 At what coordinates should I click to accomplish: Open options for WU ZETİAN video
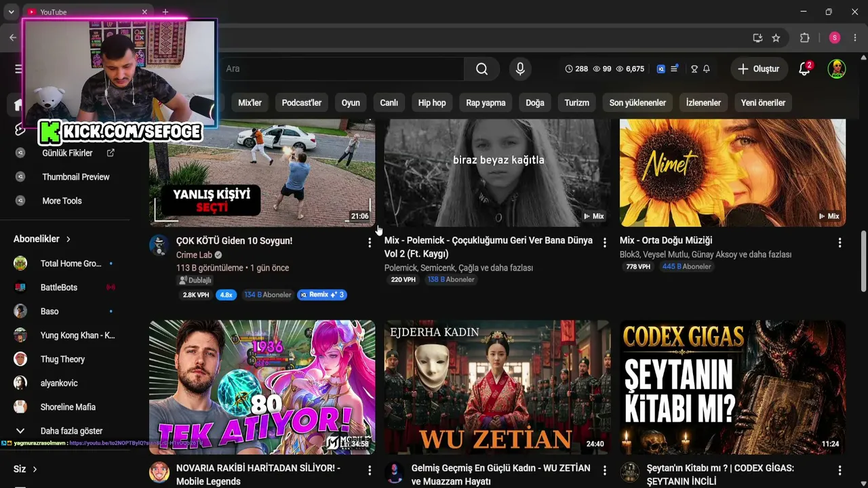coord(605,470)
